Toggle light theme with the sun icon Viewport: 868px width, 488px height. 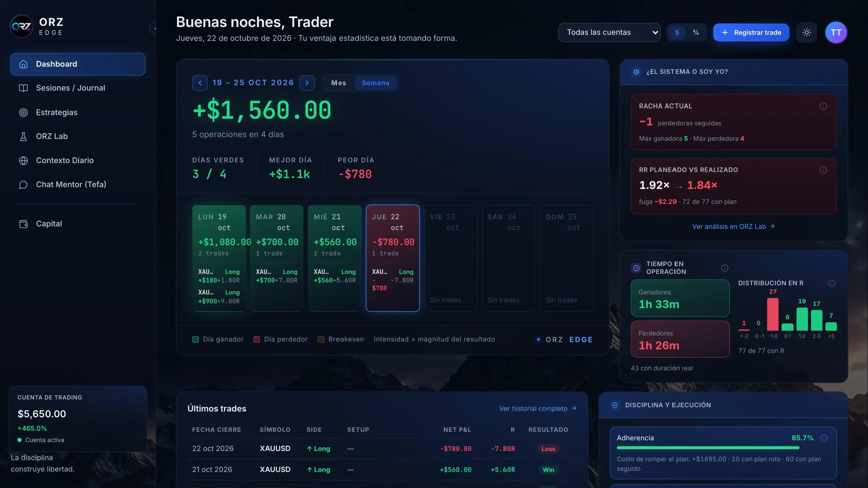point(807,33)
